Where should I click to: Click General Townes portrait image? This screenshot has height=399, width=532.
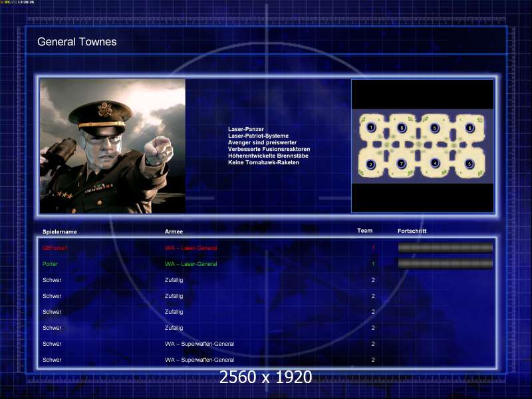(112, 146)
